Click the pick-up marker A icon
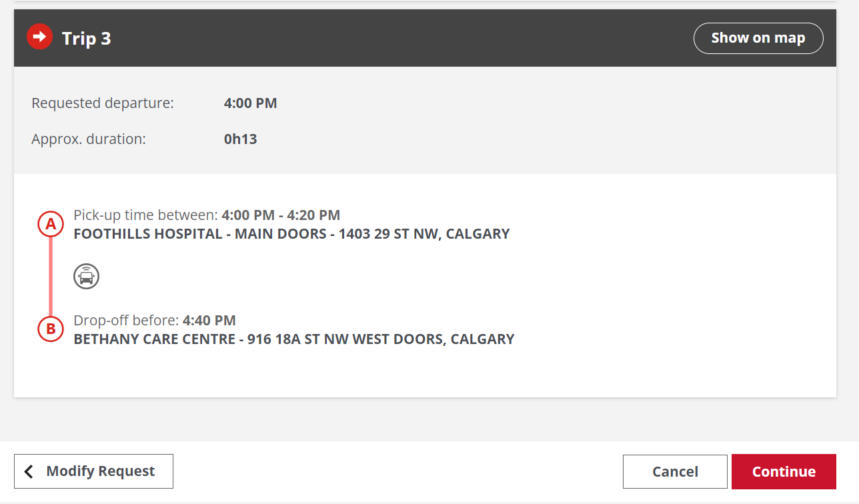This screenshot has width=859, height=504. click(50, 225)
